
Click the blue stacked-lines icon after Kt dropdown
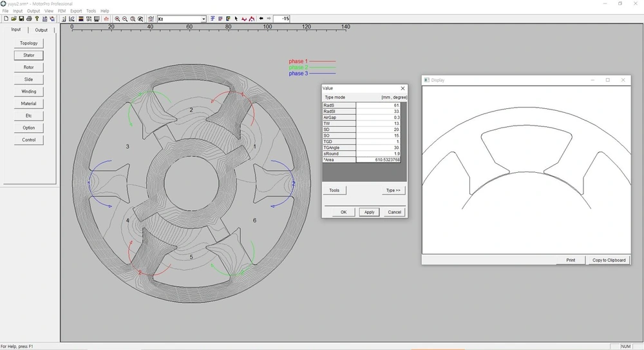[x=213, y=19]
